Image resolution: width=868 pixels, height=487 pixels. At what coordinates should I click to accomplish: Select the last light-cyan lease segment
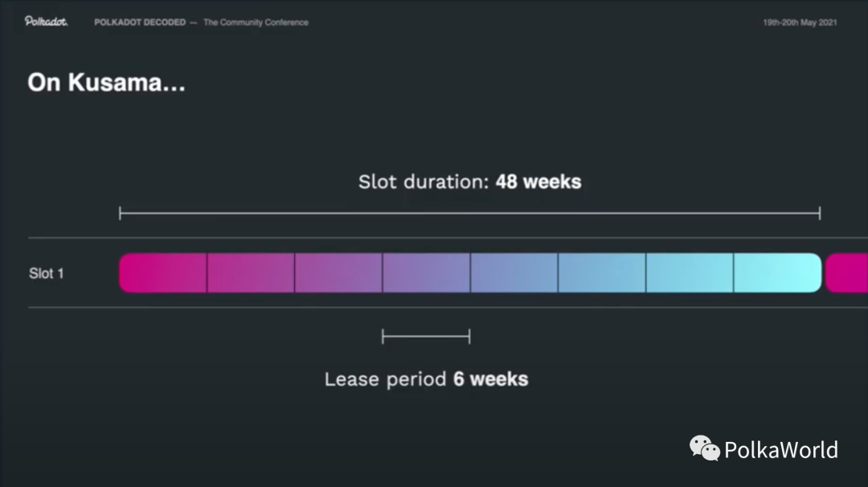(777, 273)
